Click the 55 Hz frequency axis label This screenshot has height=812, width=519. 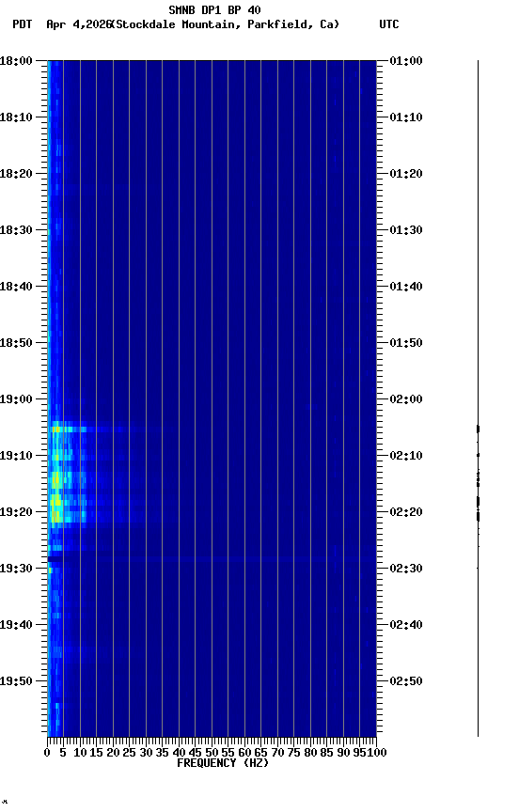point(228,753)
